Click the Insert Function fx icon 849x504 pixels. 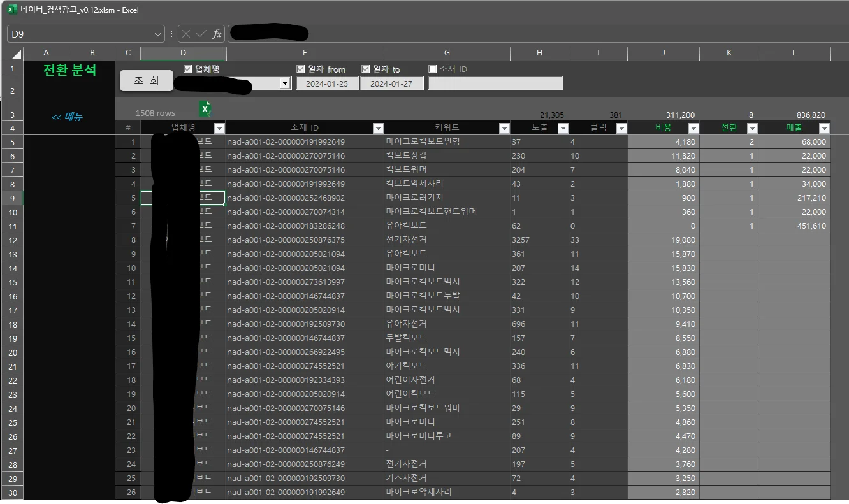coord(217,34)
